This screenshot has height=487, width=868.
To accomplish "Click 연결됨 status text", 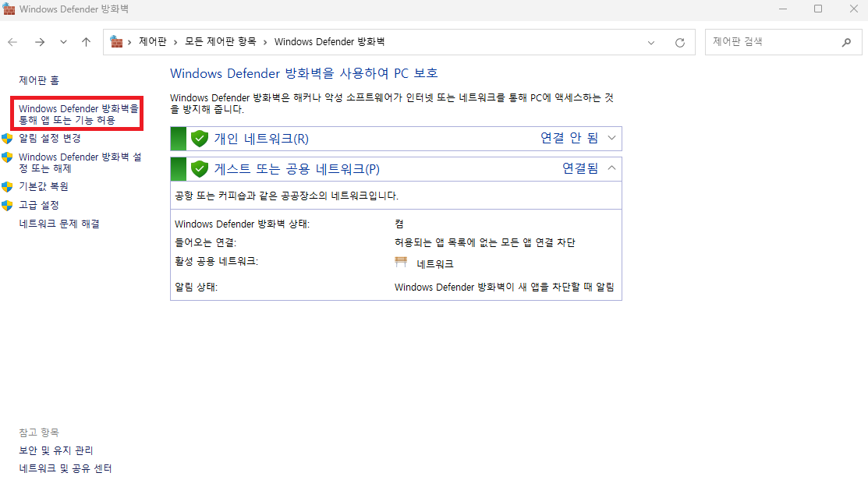I will 580,168.
